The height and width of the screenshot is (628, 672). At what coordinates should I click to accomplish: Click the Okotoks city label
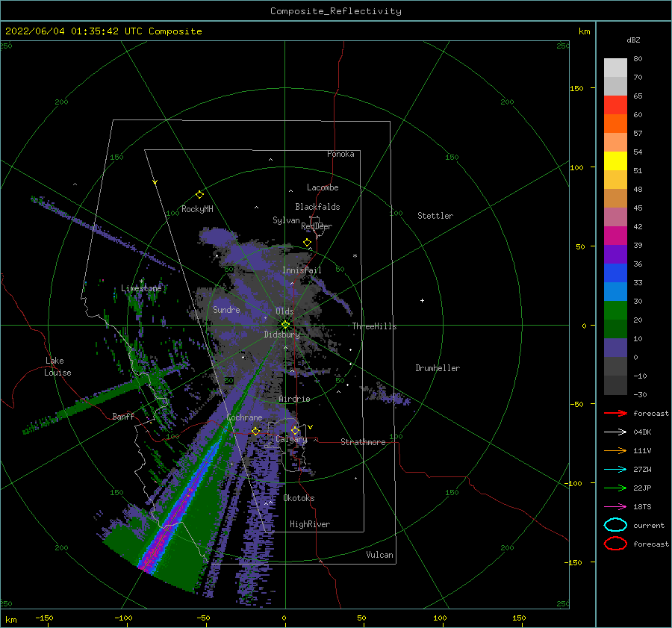pos(299,498)
